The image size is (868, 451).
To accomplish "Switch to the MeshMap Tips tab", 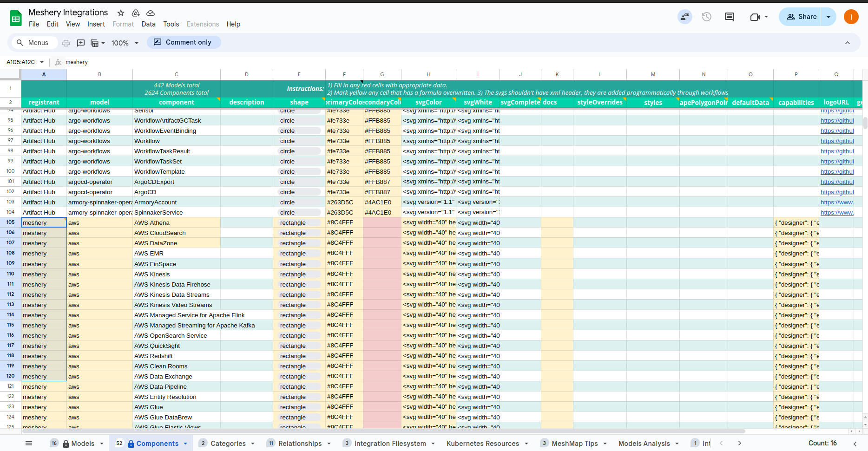I will (575, 444).
